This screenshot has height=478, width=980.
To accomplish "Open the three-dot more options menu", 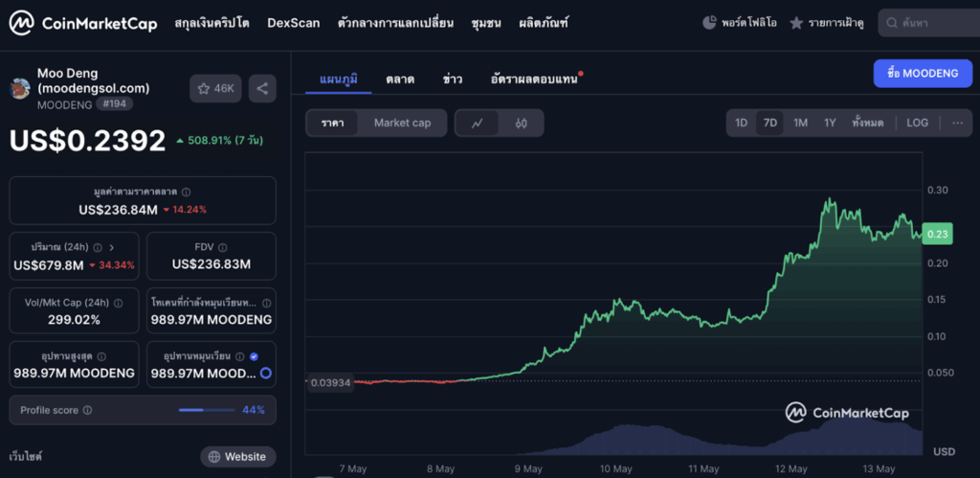I will [957, 123].
